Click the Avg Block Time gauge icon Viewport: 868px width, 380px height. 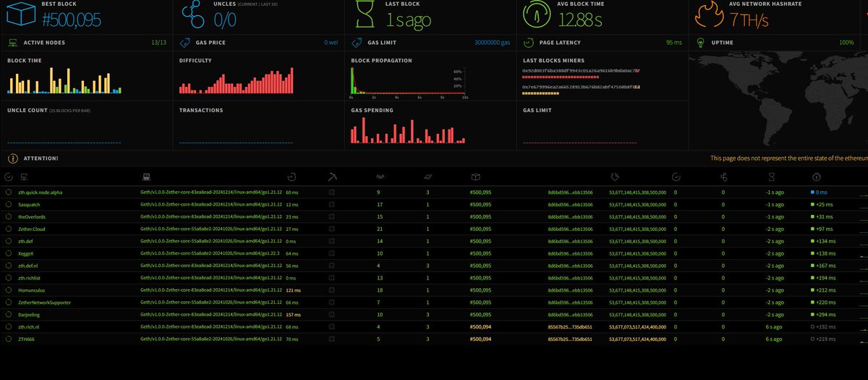coord(537,14)
